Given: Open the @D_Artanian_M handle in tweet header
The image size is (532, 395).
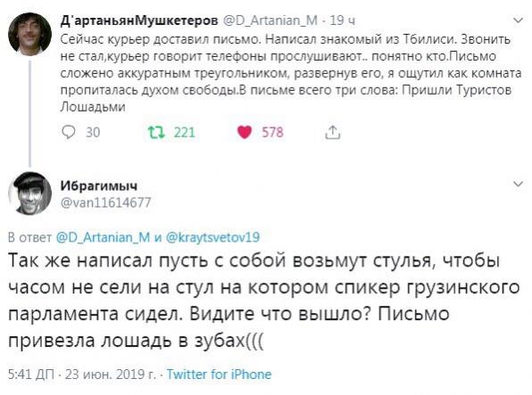Looking at the screenshot, I should (270, 21).
